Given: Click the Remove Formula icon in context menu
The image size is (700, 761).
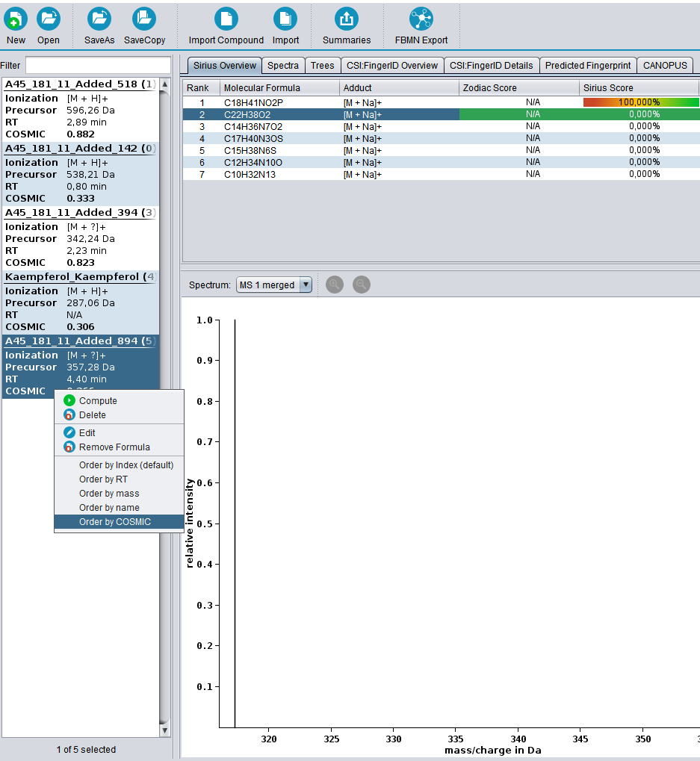Looking at the screenshot, I should pos(69,447).
